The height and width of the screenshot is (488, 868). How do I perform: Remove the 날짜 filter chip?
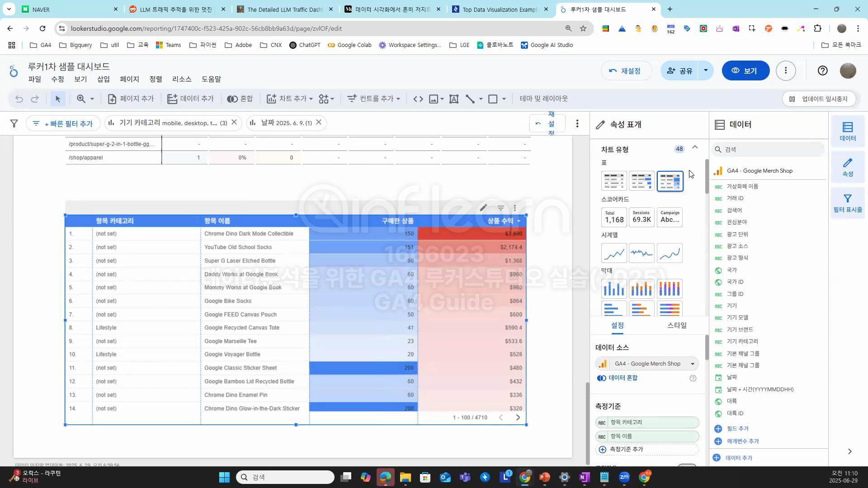(x=319, y=122)
